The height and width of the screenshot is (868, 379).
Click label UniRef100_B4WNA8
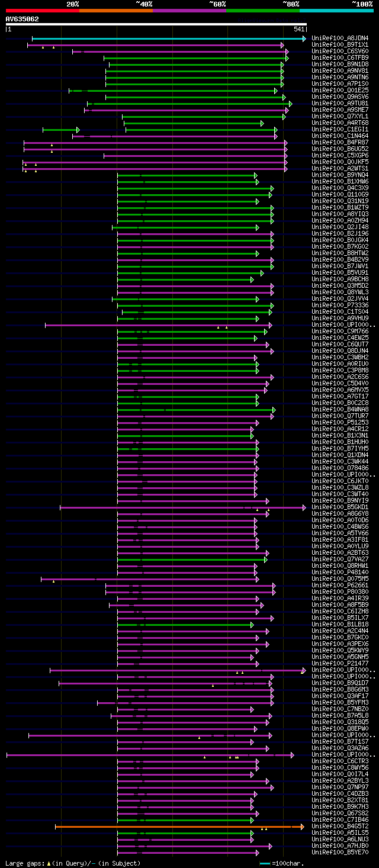click(340, 410)
